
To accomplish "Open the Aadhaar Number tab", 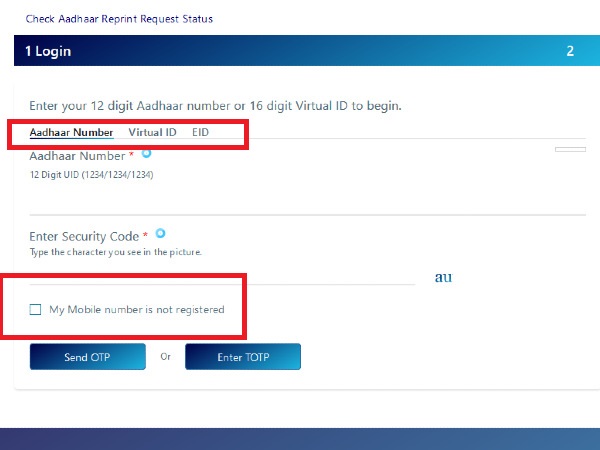I will pyautogui.click(x=71, y=132).
